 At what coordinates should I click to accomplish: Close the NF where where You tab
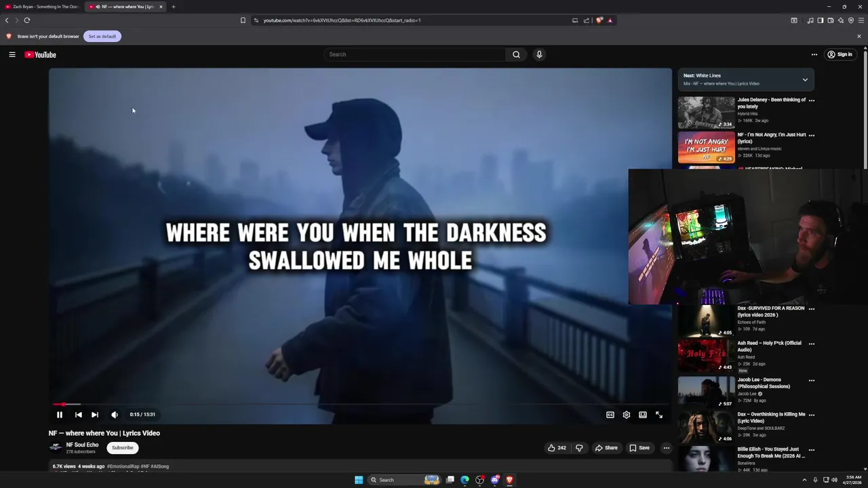point(161,7)
